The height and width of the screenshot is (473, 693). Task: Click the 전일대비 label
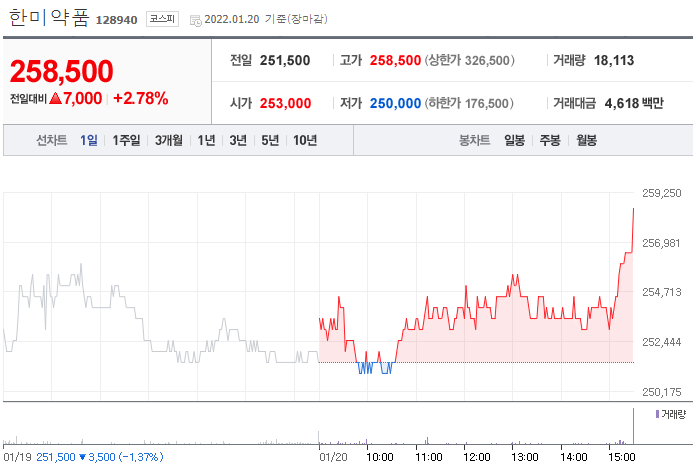click(x=28, y=99)
